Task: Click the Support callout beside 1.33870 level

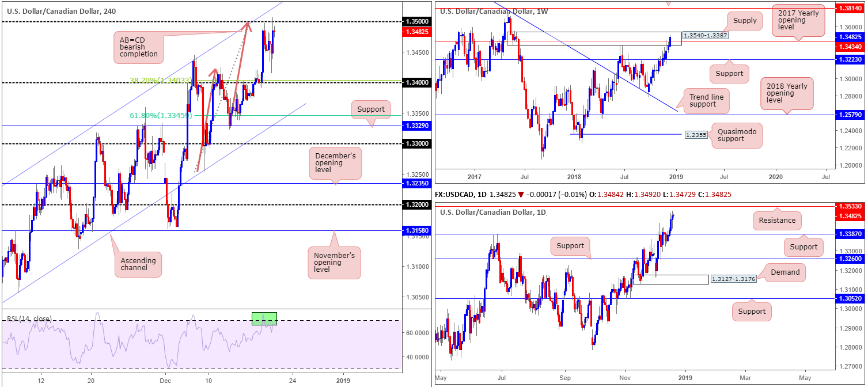Action: click(x=803, y=246)
